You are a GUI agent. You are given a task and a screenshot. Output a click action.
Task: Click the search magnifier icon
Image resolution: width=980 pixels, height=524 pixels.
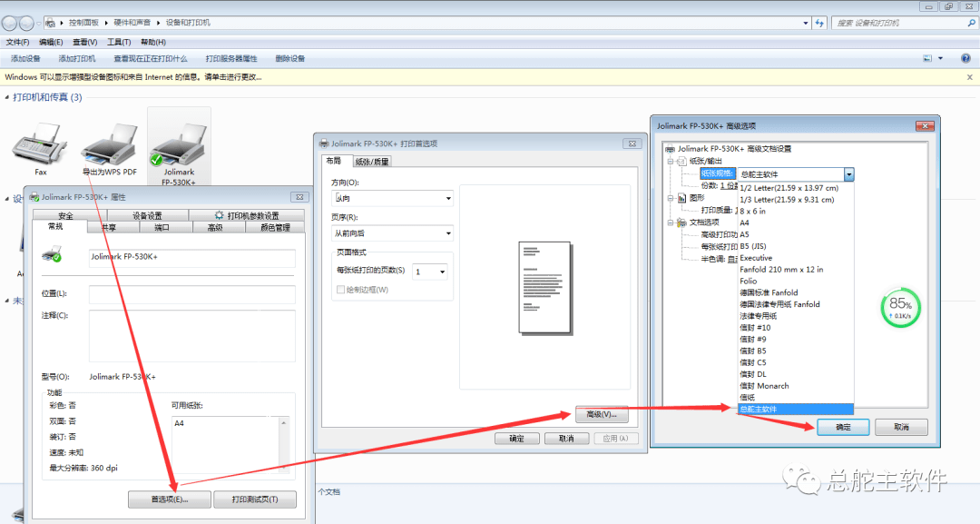pos(971,23)
